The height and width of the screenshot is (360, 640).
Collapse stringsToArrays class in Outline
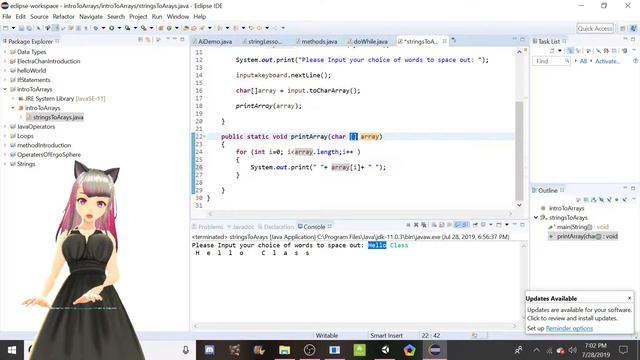[x=536, y=218]
